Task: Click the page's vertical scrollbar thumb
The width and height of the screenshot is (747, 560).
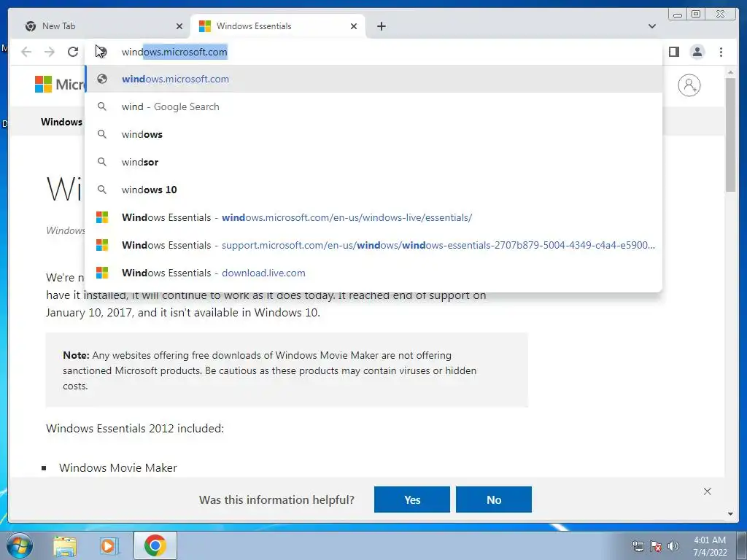Action: click(x=730, y=135)
